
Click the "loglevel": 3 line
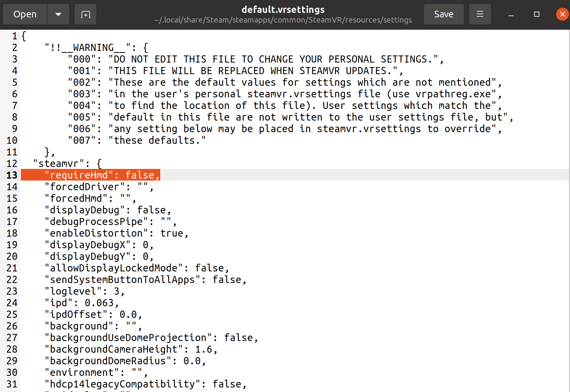click(x=84, y=291)
